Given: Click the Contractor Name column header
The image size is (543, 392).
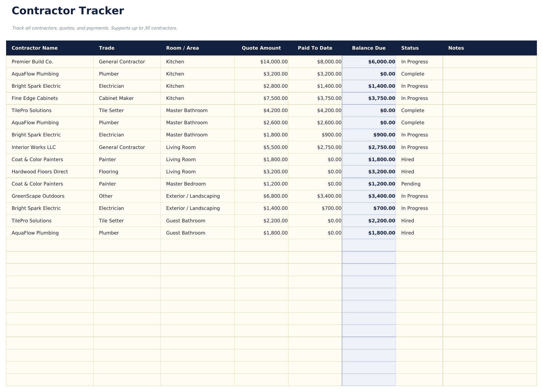Looking at the screenshot, I should 35,48.
